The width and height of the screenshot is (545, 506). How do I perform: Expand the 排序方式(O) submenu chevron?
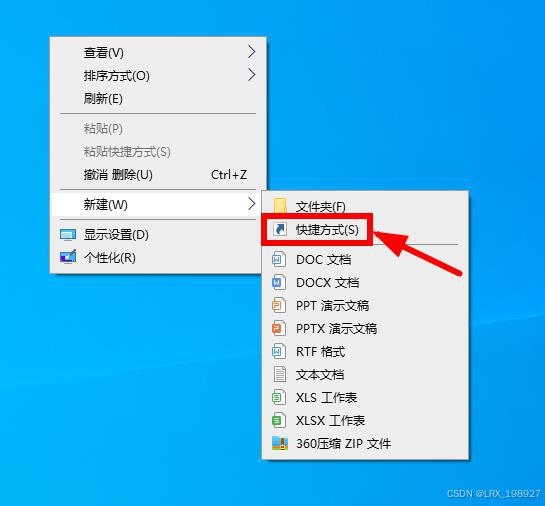(252, 75)
